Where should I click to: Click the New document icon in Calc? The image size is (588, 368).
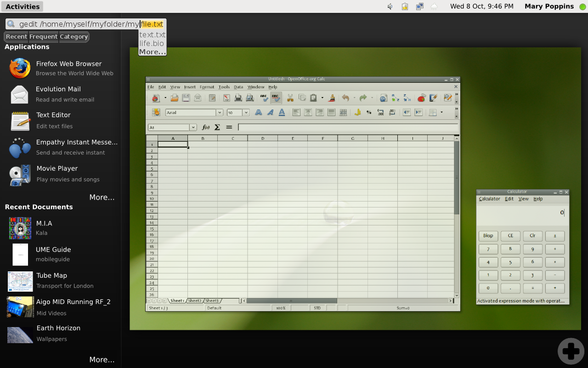pos(156,98)
